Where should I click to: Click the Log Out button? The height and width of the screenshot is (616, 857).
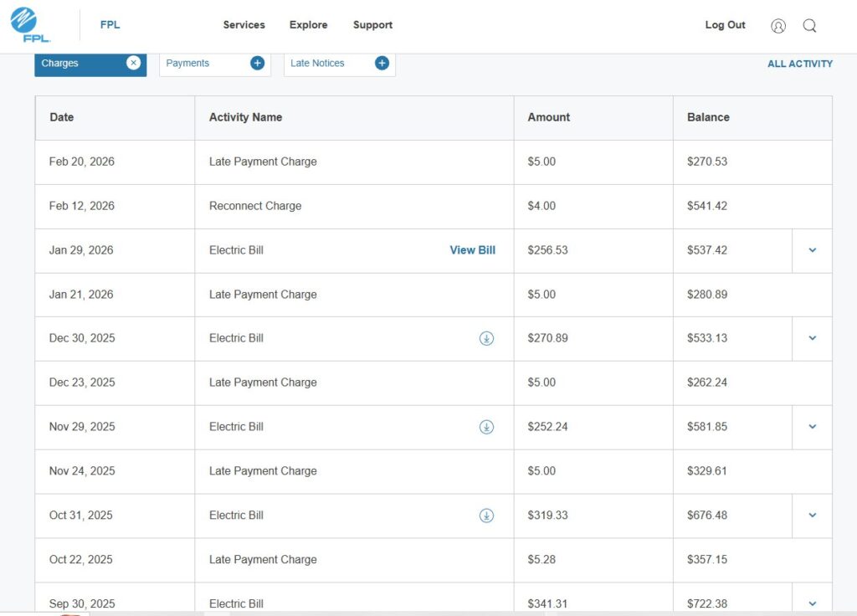[x=725, y=25]
